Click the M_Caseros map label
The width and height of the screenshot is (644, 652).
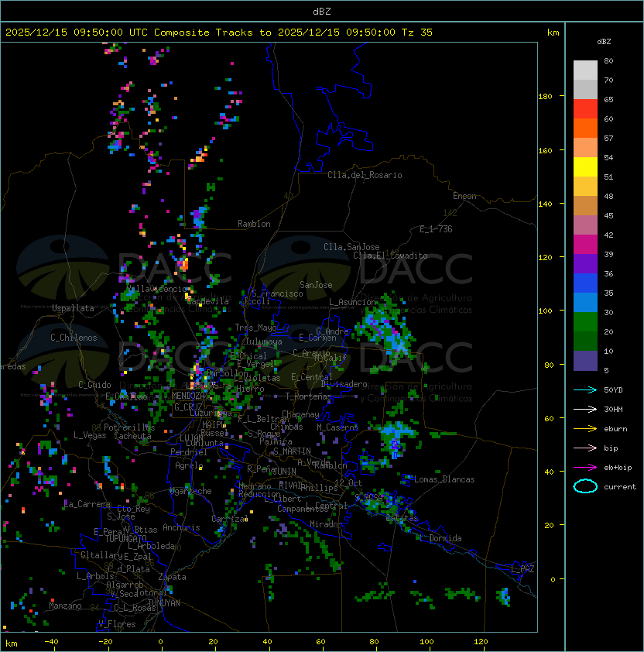pyautogui.click(x=337, y=427)
